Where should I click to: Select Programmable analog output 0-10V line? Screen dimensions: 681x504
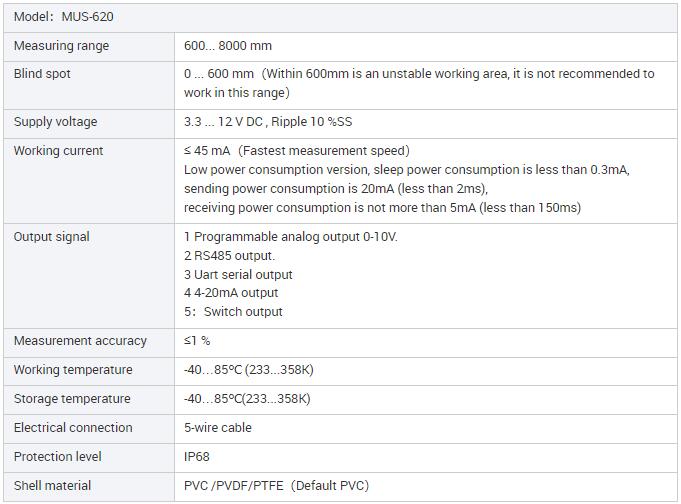(x=291, y=237)
